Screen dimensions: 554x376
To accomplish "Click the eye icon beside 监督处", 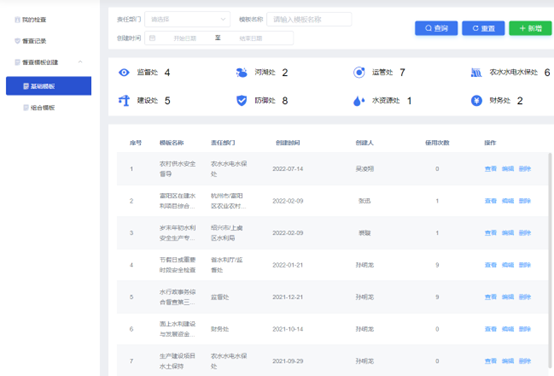I will tap(124, 72).
